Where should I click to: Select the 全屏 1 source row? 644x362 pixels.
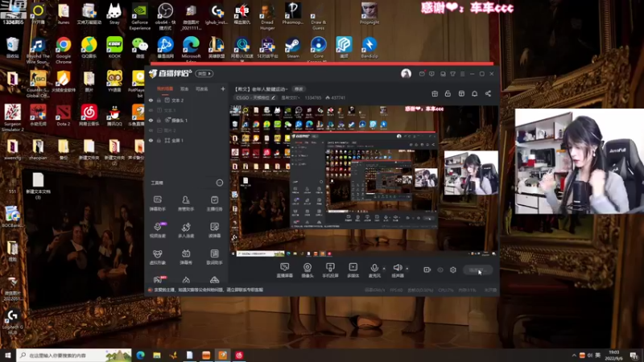point(186,140)
